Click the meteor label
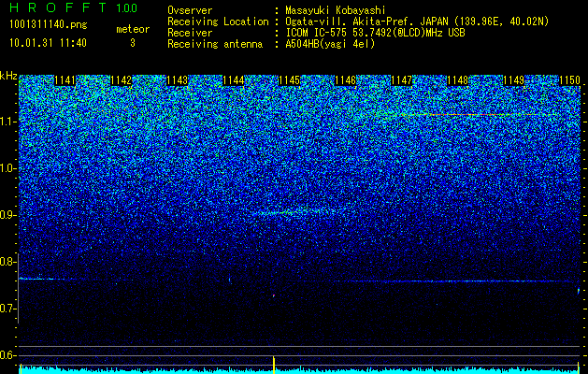The width and height of the screenshot is (588, 374). [x=133, y=29]
